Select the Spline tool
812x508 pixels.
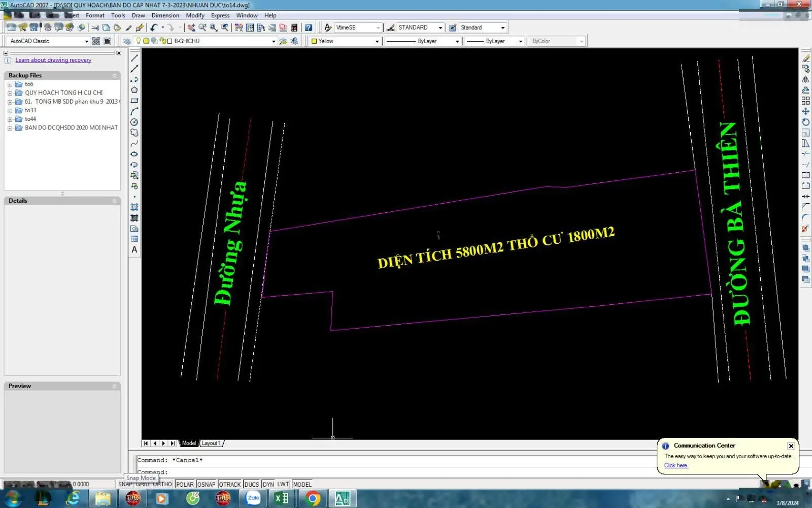tap(134, 143)
